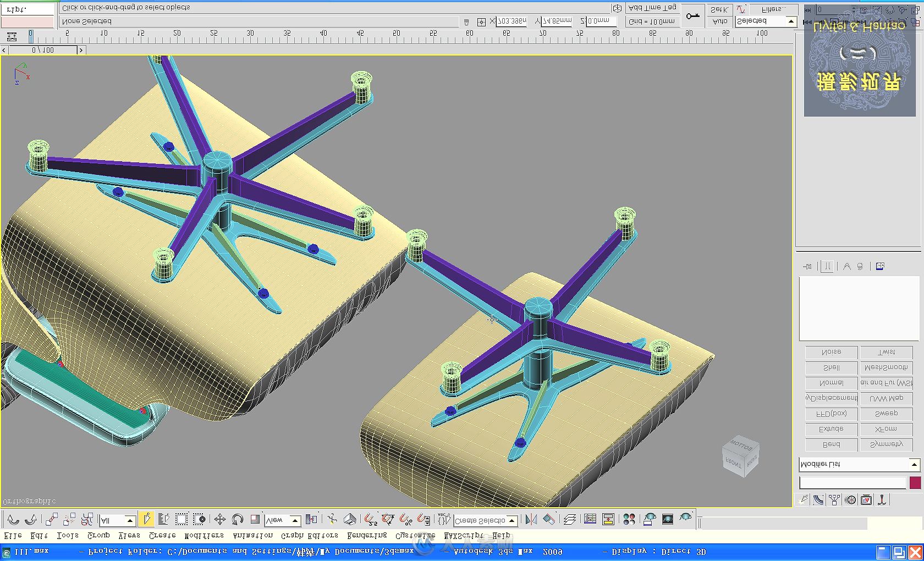Open Edit Named Selection Sets
The width and height of the screenshot is (924, 561).
click(443, 519)
